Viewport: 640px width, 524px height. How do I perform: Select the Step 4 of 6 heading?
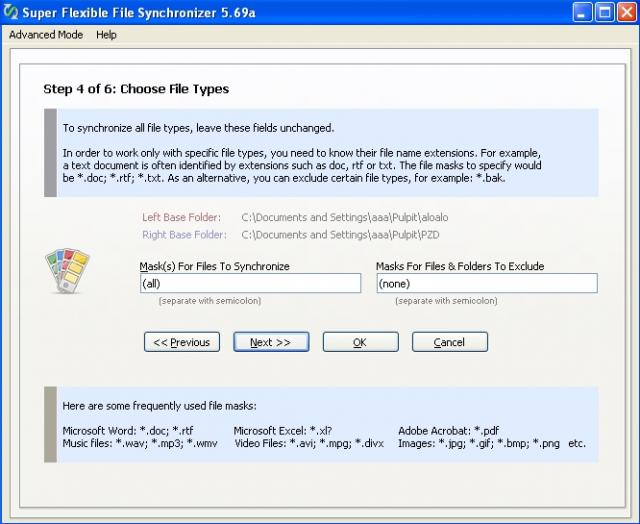(136, 89)
